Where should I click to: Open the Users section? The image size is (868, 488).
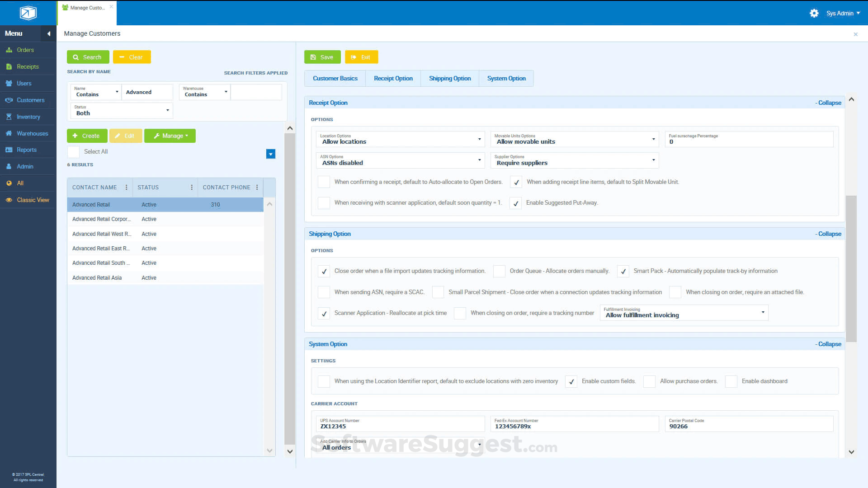(24, 83)
